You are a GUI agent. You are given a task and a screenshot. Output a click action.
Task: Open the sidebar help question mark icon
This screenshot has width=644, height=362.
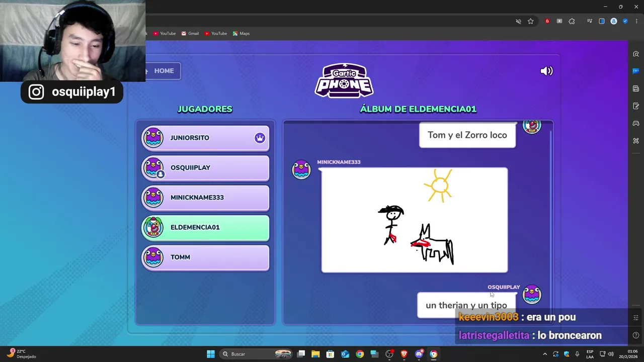[636, 335]
